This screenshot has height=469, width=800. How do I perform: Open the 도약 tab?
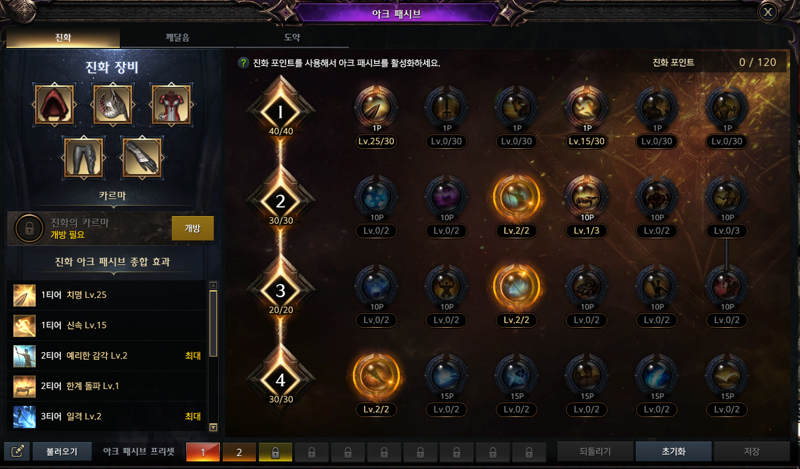click(292, 38)
